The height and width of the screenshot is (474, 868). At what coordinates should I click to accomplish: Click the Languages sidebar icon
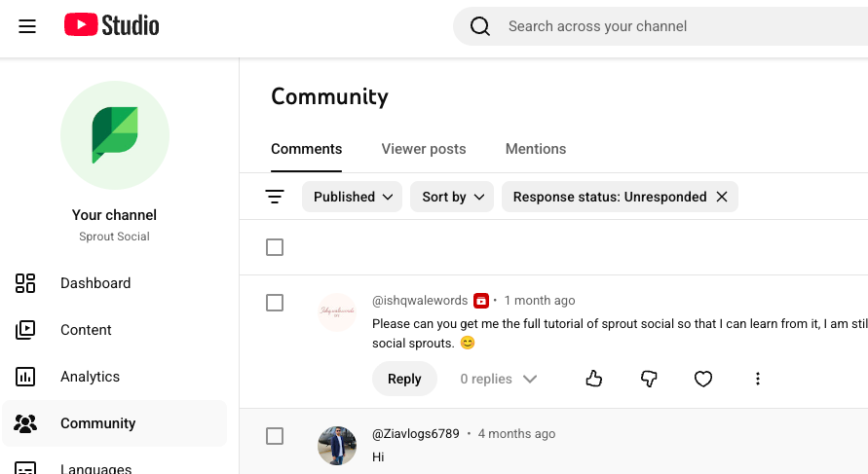click(25, 468)
